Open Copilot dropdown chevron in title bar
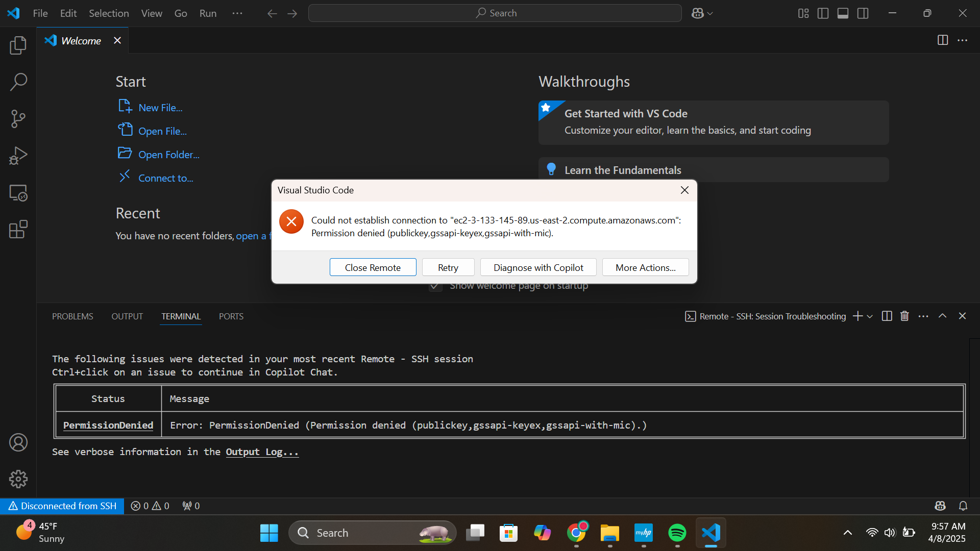The height and width of the screenshot is (551, 980). (x=710, y=14)
